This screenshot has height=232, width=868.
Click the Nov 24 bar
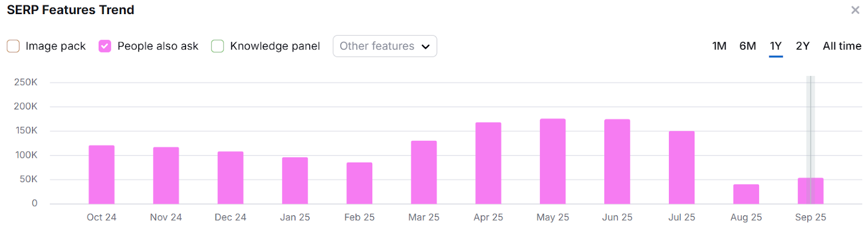[166, 176]
